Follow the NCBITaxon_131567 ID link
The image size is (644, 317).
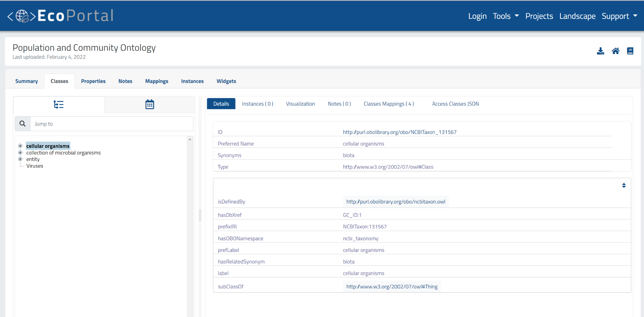(399, 132)
